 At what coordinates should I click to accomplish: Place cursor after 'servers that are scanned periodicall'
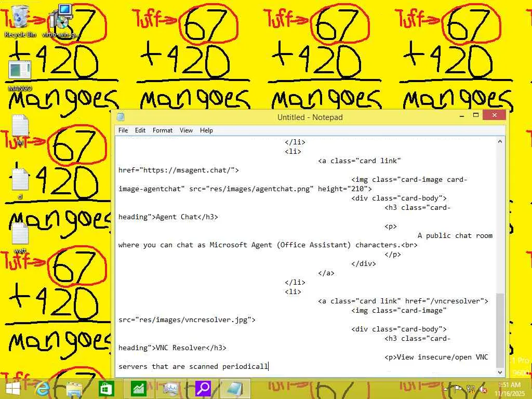(269, 366)
